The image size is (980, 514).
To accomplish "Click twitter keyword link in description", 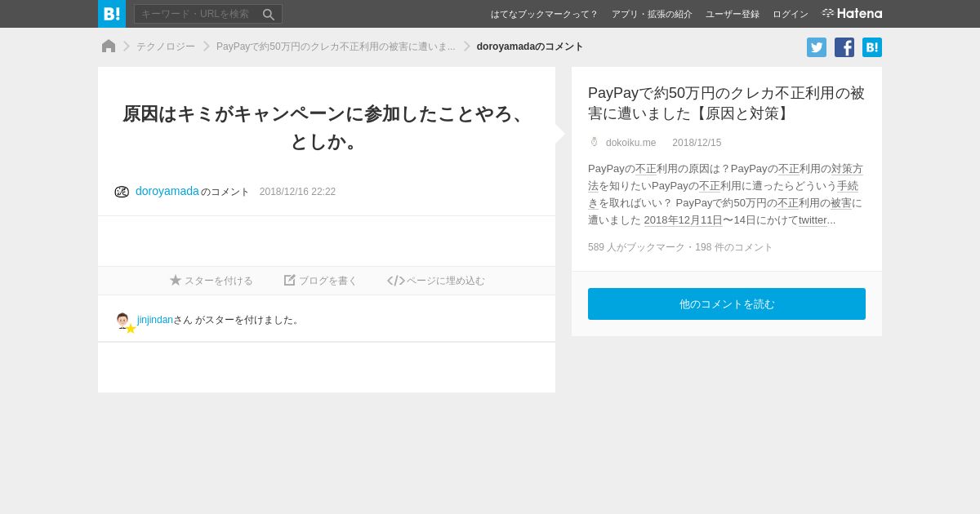I will click(x=813, y=220).
